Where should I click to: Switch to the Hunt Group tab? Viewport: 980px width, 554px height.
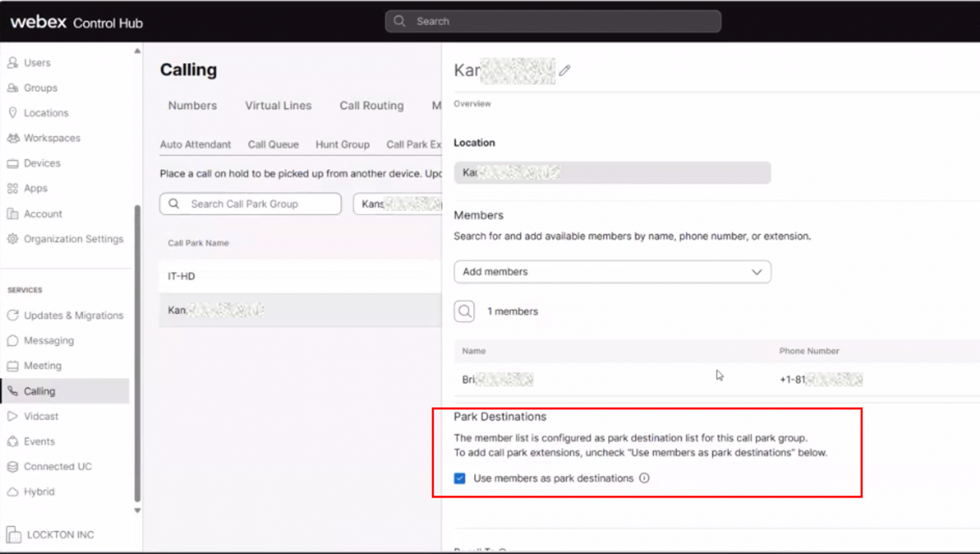[342, 145]
